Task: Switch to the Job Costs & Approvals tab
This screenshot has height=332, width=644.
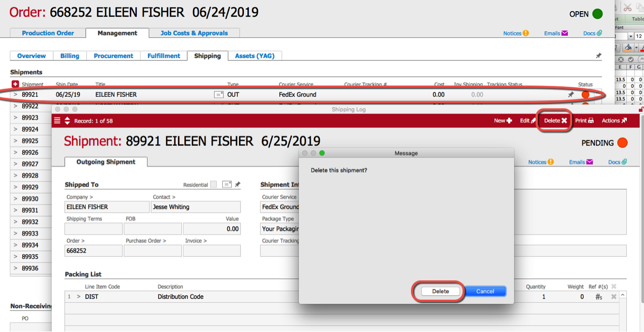Action: pos(194,33)
